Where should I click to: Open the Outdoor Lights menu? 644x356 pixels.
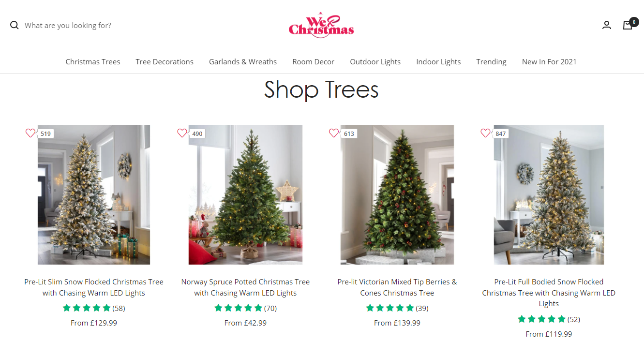(375, 61)
